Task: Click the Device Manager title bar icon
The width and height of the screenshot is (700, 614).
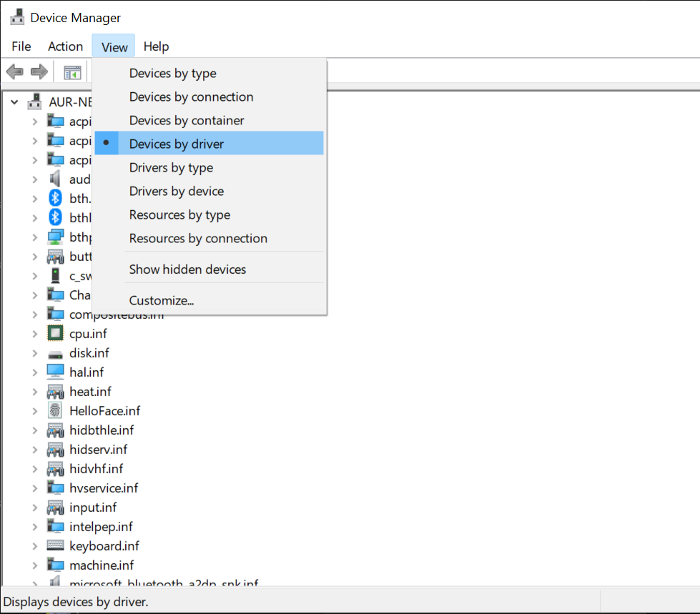Action: (x=17, y=17)
